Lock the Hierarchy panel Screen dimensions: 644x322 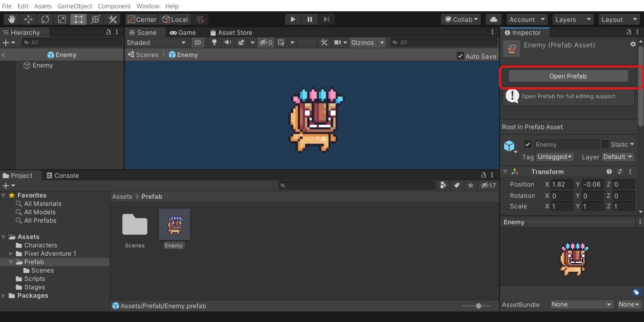(x=108, y=32)
